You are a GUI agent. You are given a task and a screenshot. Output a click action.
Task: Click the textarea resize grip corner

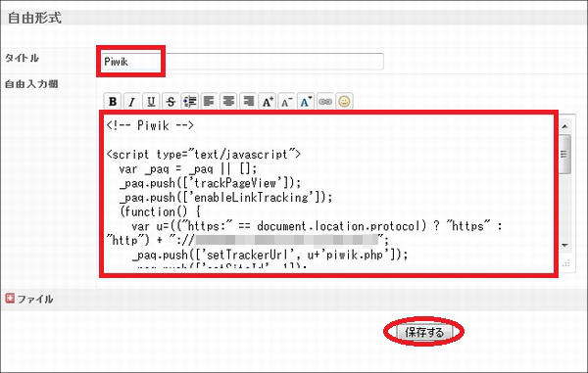coord(566,263)
